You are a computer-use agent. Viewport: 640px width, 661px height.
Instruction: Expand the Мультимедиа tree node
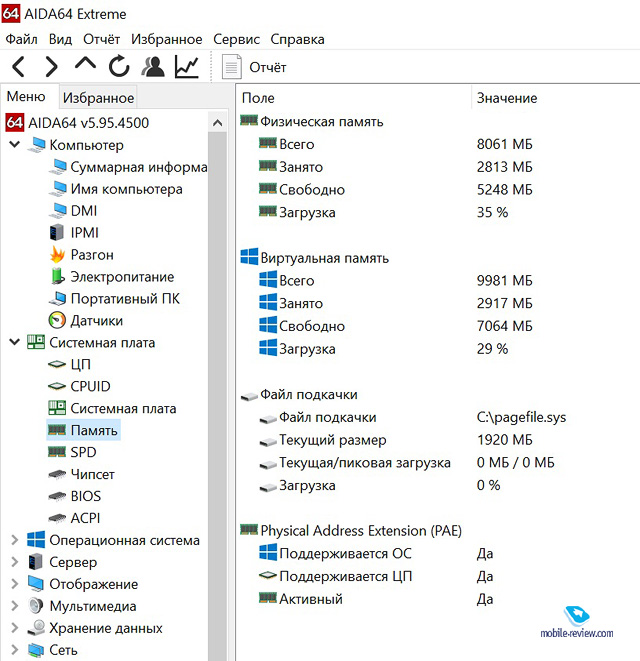[15, 606]
